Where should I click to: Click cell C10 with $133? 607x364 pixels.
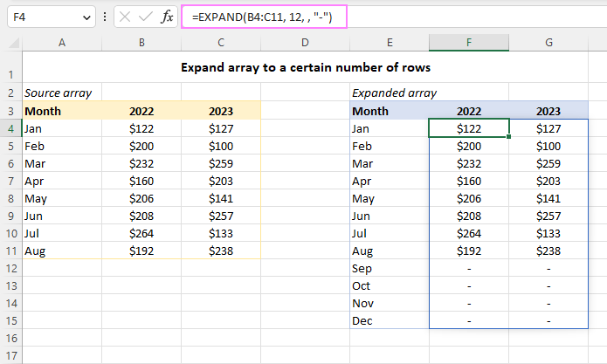tap(221, 233)
